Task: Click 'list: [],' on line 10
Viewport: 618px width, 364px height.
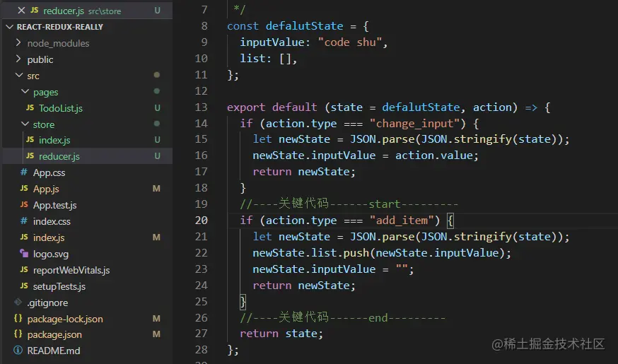Action: point(269,59)
